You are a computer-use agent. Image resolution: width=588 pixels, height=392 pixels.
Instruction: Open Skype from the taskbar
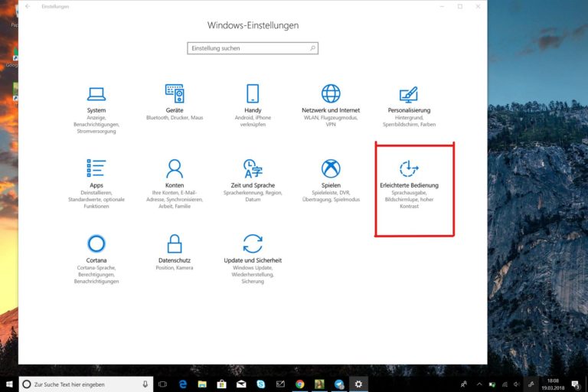pyautogui.click(x=260, y=384)
